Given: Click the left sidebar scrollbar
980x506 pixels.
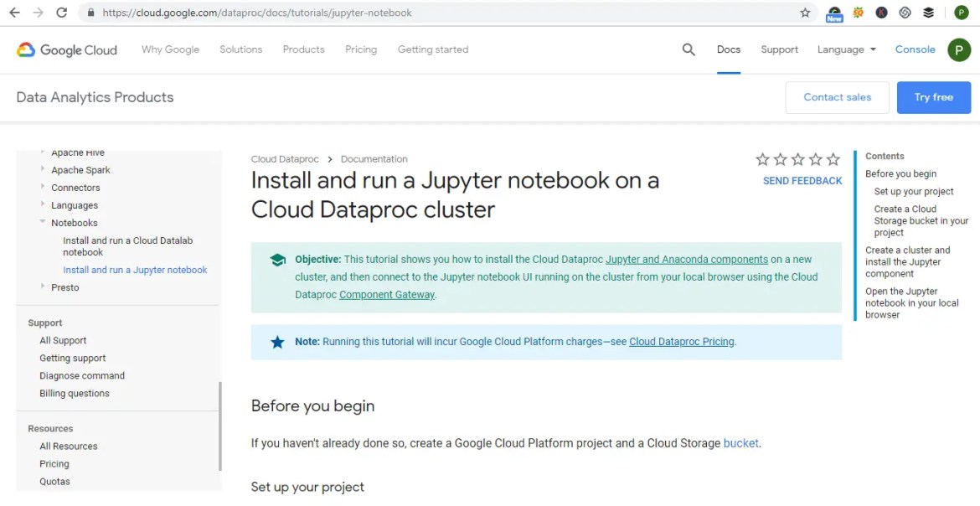Looking at the screenshot, I should (220, 426).
